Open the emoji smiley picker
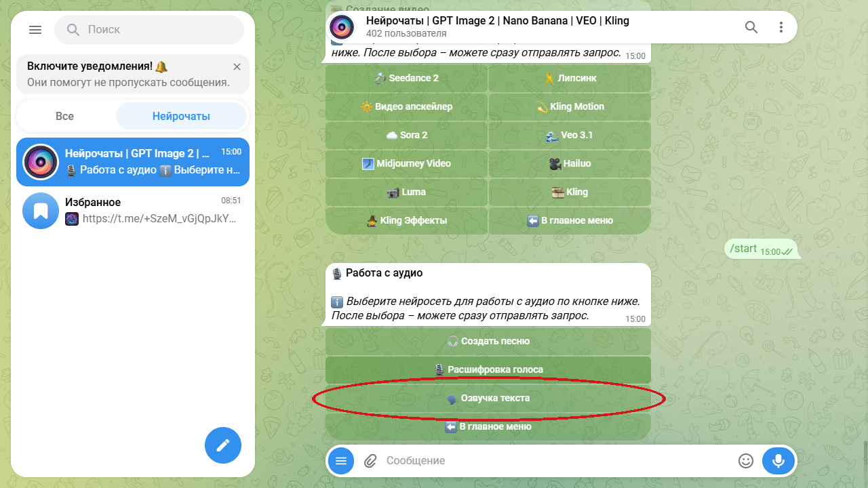Viewport: 868px width, 488px height. pyautogui.click(x=746, y=461)
